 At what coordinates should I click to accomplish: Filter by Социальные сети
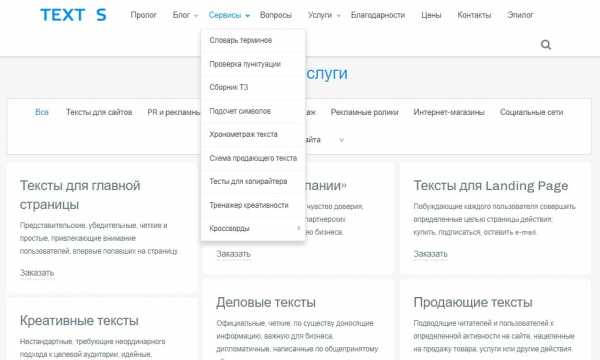click(531, 112)
